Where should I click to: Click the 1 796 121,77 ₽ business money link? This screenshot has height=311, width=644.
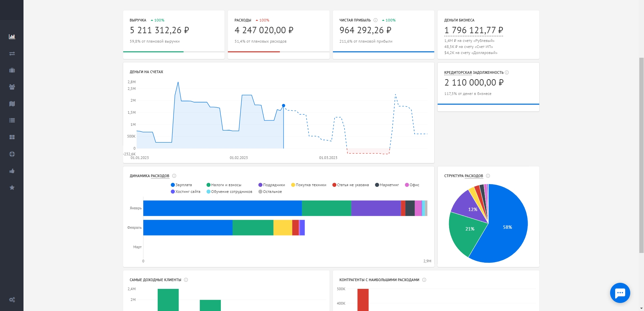coord(474,30)
